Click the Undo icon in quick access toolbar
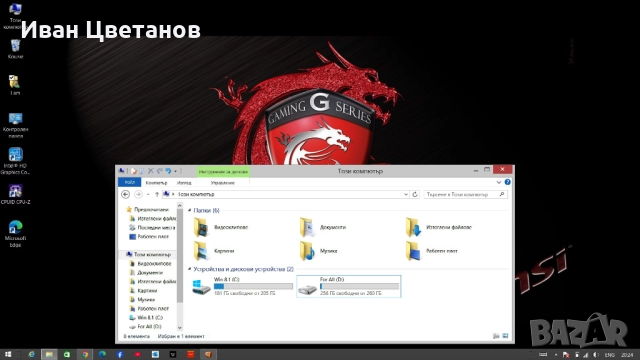Screen dimensions: 640x360 (168, 171)
